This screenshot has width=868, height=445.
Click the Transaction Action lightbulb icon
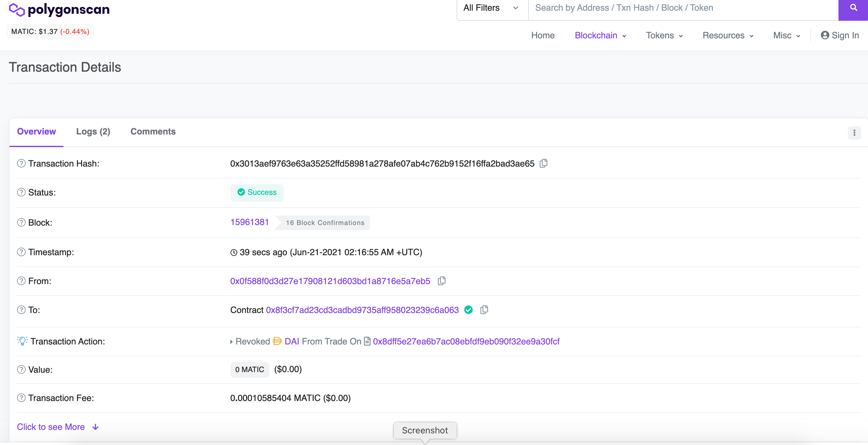pyautogui.click(x=22, y=341)
